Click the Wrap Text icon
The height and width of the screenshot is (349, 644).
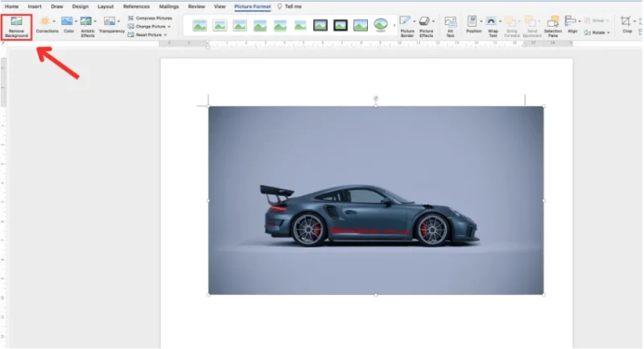coord(492,22)
